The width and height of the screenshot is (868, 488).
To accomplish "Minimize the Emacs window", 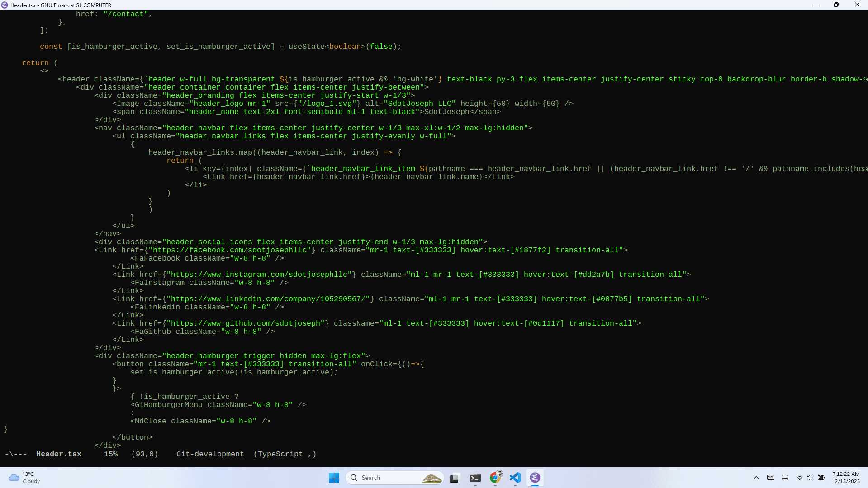I will pyautogui.click(x=816, y=5).
